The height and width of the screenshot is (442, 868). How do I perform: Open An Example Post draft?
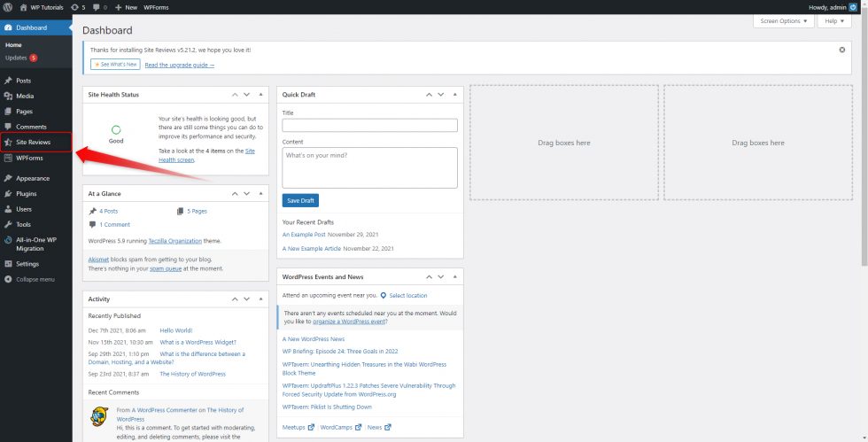click(x=304, y=235)
